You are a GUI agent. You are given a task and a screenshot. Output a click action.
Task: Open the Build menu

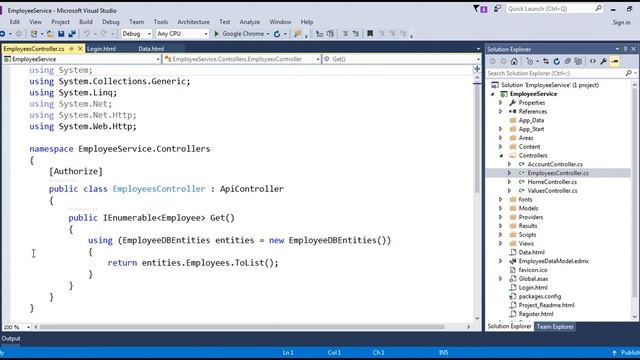[x=86, y=22]
